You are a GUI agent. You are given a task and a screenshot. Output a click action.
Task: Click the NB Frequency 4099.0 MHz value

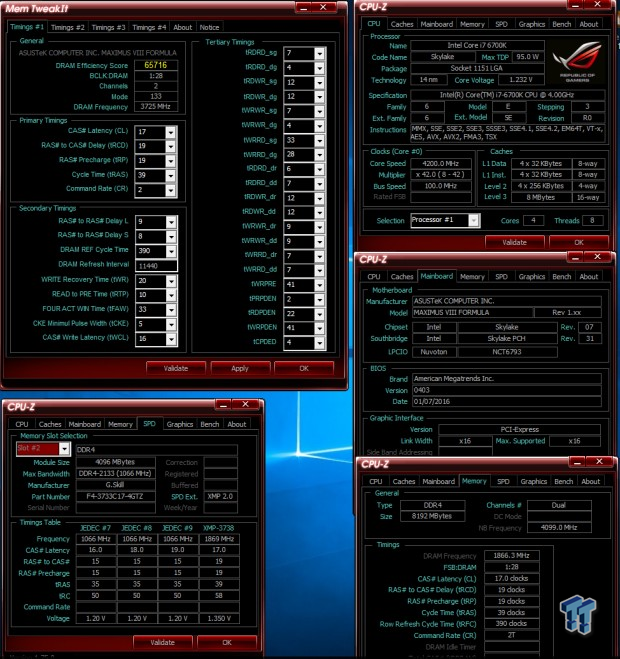coord(559,528)
